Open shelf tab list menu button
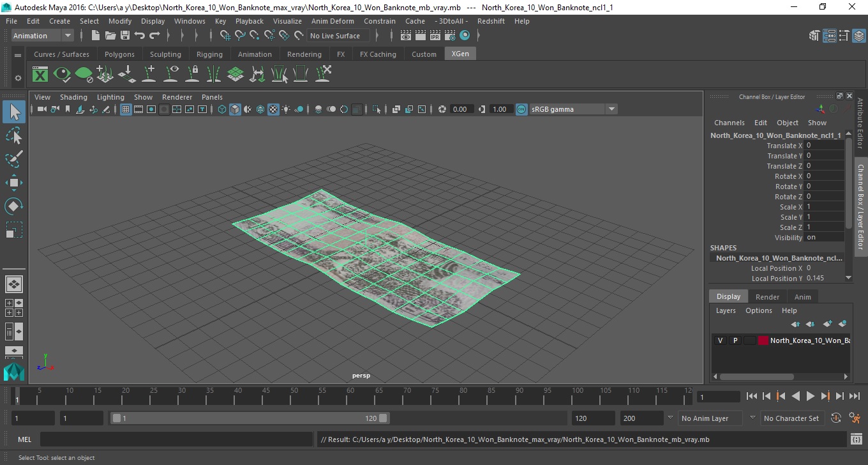868x465 pixels. click(x=18, y=55)
